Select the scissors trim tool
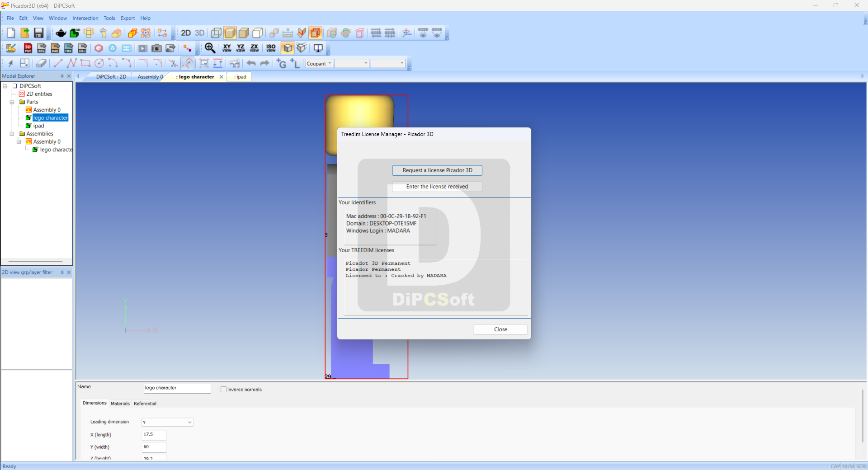This screenshot has height=470, width=868. pos(173,63)
